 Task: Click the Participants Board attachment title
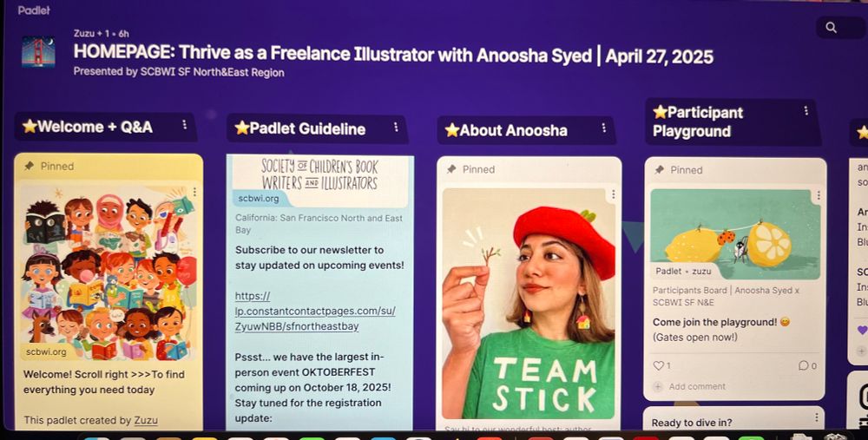pos(726,296)
